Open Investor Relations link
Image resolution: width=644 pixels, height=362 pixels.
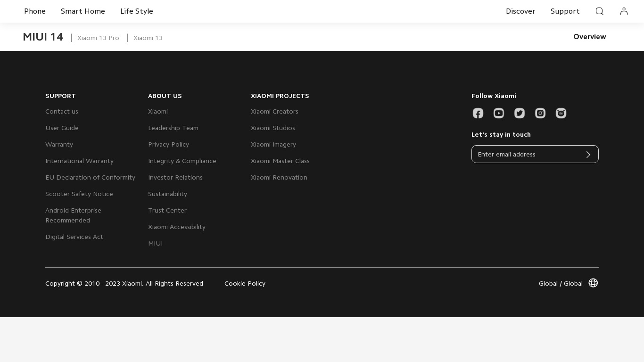click(175, 177)
